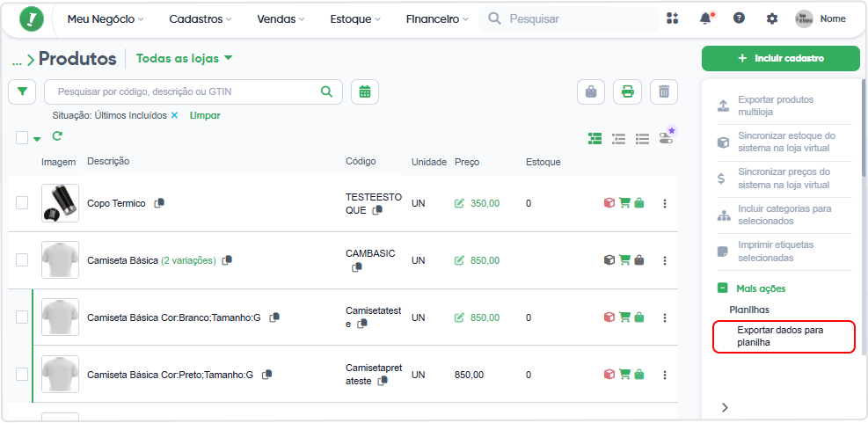Expand the side panel bottom chevron

725,408
